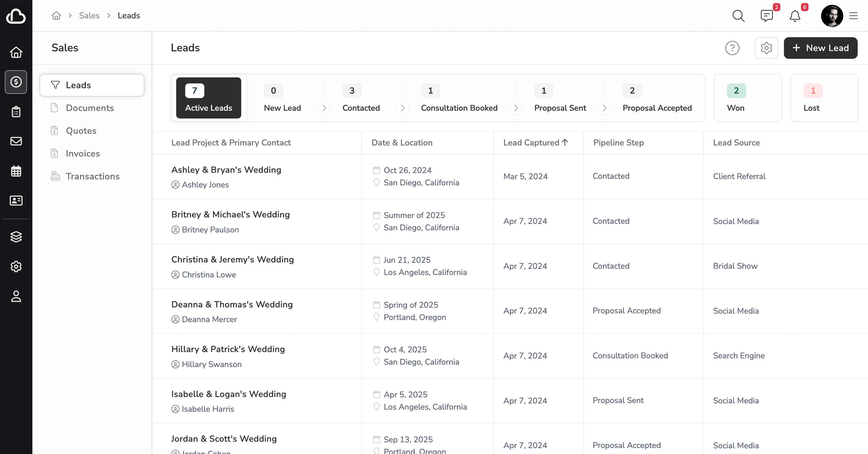Open the hamburger menu beside avatar
Screen dimensions: 868x454
853,16
